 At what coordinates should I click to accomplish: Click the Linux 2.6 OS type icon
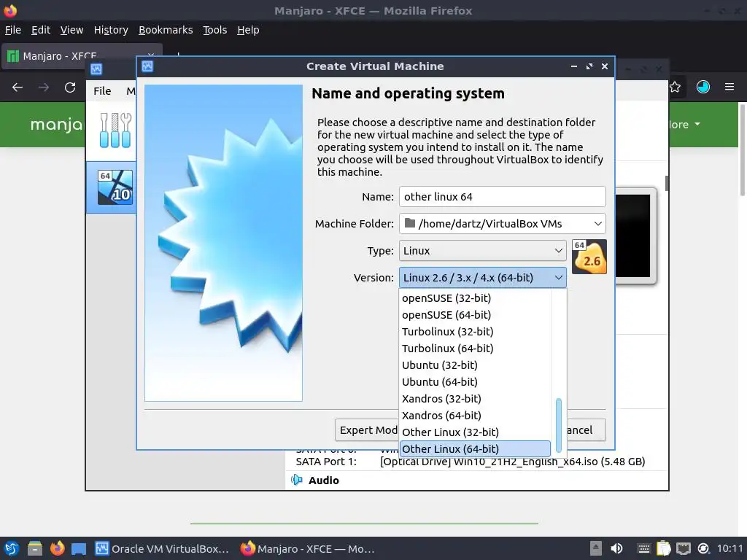589,257
